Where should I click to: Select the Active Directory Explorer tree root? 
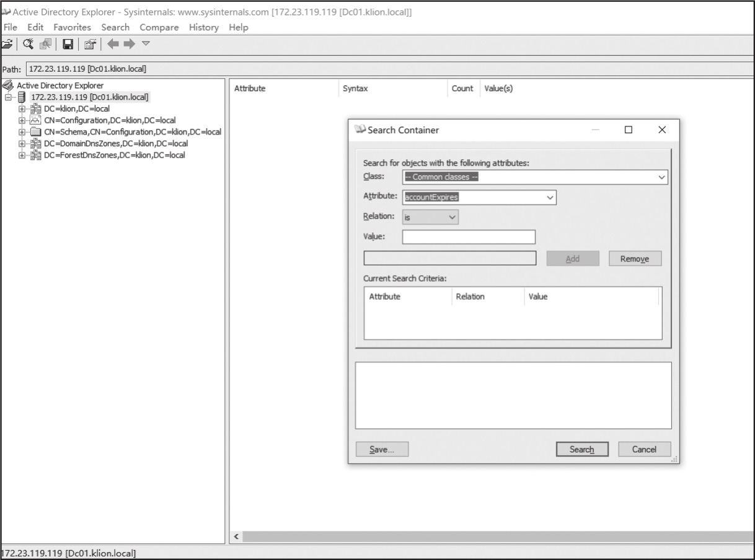pos(60,85)
